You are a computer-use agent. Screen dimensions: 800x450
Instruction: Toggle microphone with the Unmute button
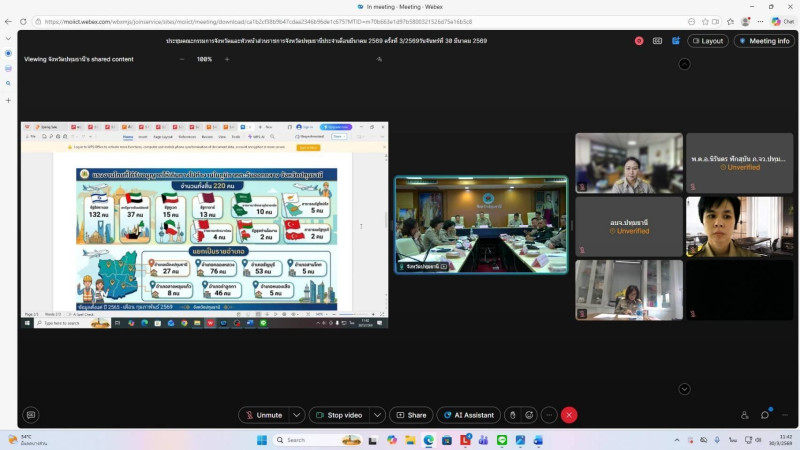(x=263, y=415)
